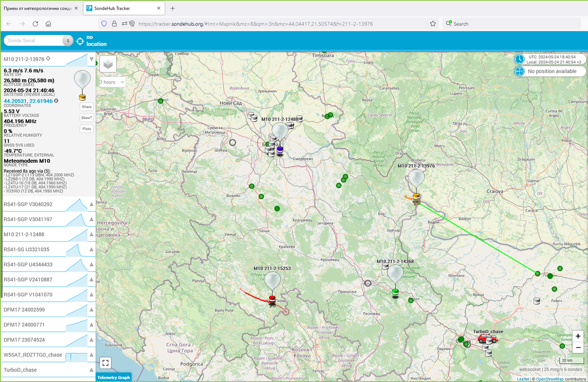The image size is (588, 382).
Task: Click the UTC clock icon on map
Action: tap(520, 59)
